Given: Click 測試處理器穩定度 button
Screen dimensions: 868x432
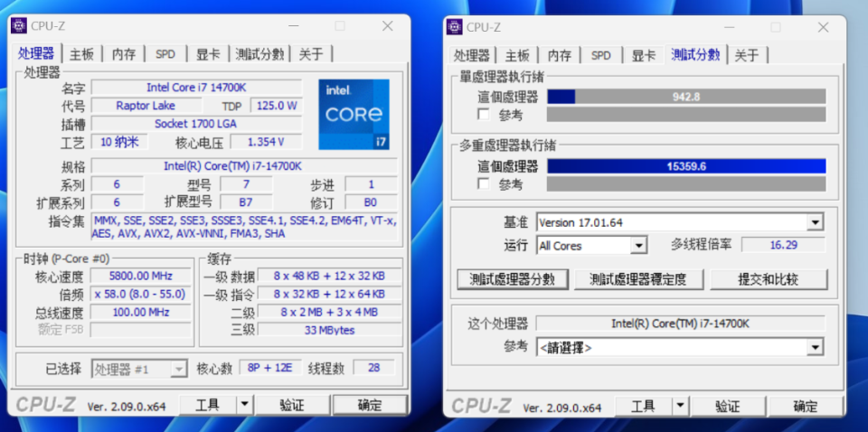Looking at the screenshot, I should click(639, 279).
